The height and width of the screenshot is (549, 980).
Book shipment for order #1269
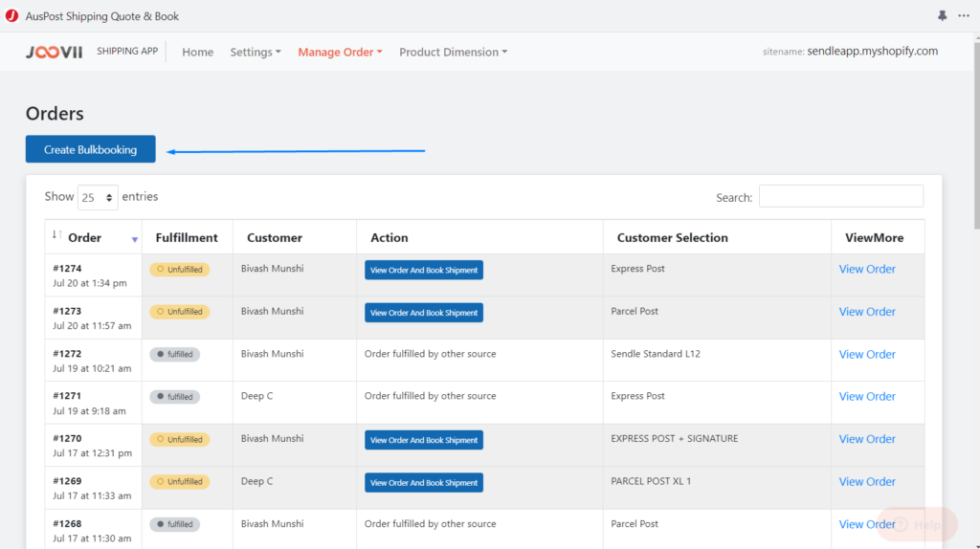click(424, 482)
